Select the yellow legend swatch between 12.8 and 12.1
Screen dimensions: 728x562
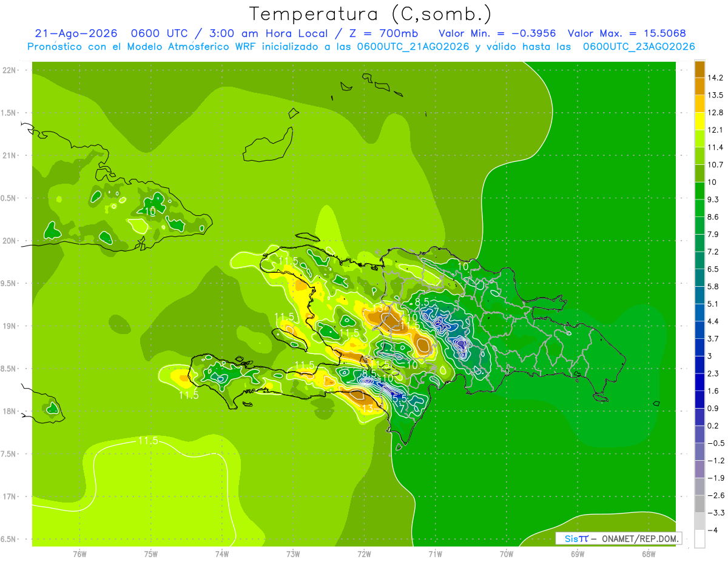[699, 121]
